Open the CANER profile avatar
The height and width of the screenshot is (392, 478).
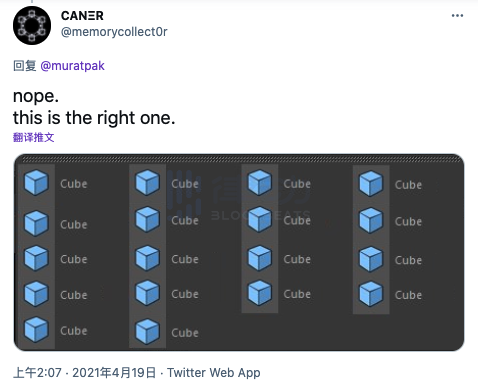(x=32, y=25)
